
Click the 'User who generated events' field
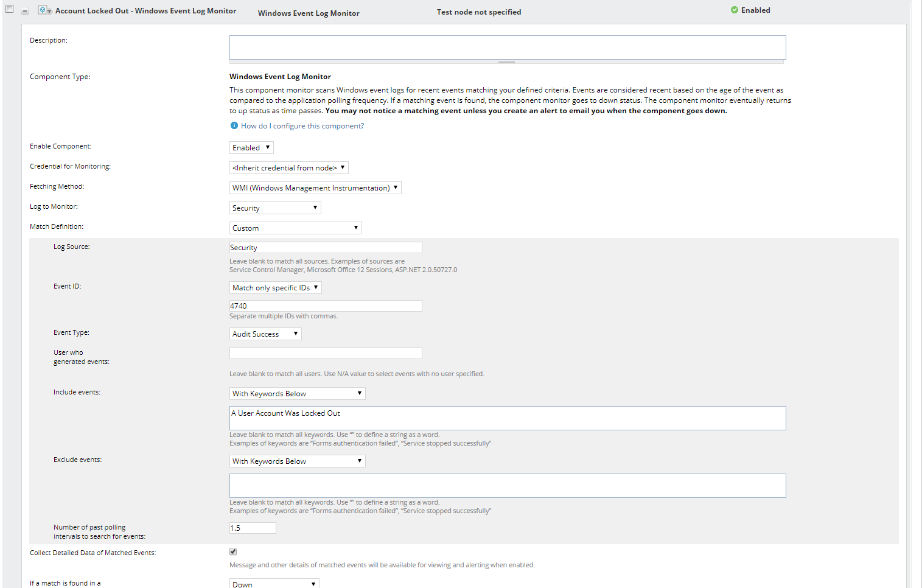(326, 354)
